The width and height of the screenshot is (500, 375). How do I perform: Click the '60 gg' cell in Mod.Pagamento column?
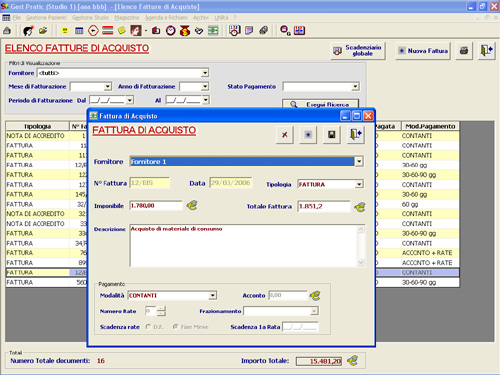point(430,204)
